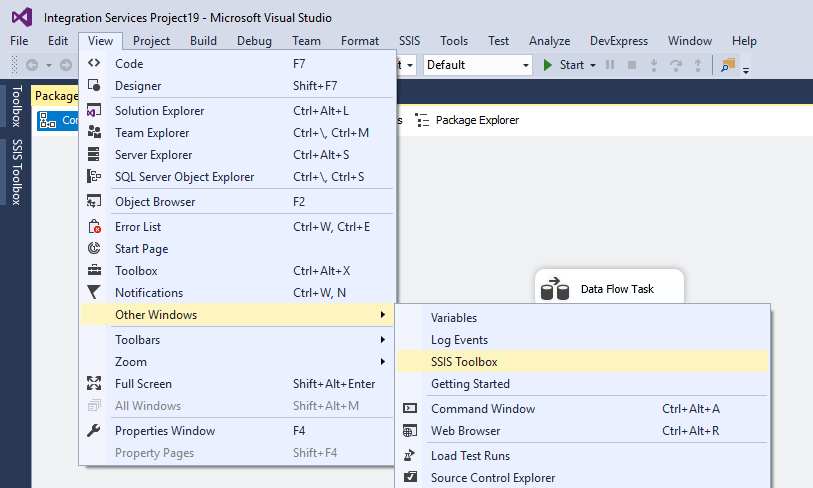The image size is (813, 488).
Task: Choose Variables from the submenu
Action: pos(582,317)
